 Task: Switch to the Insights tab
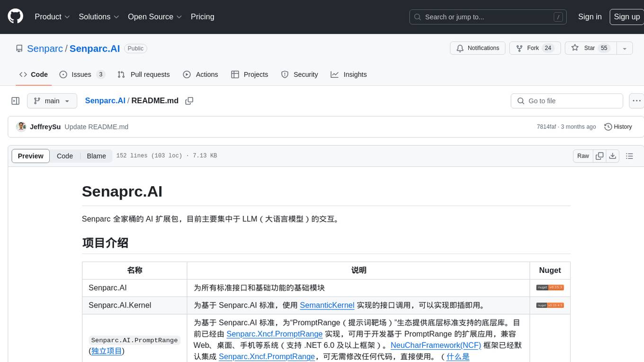(x=349, y=74)
